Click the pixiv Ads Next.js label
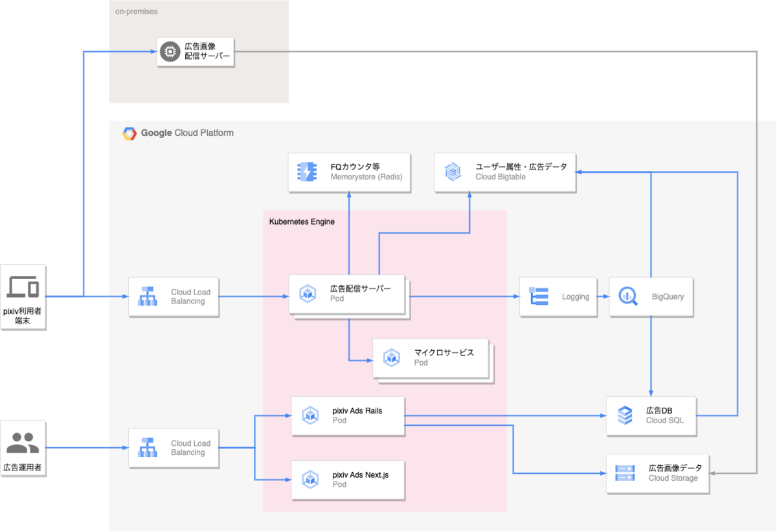Screen dimensions: 777x532 [x=360, y=475]
